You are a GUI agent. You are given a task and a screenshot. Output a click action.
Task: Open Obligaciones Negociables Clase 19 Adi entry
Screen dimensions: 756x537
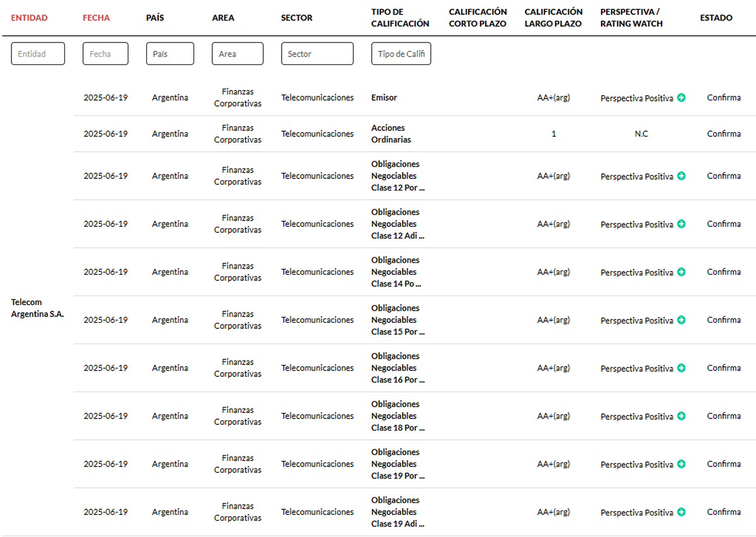tap(397, 512)
